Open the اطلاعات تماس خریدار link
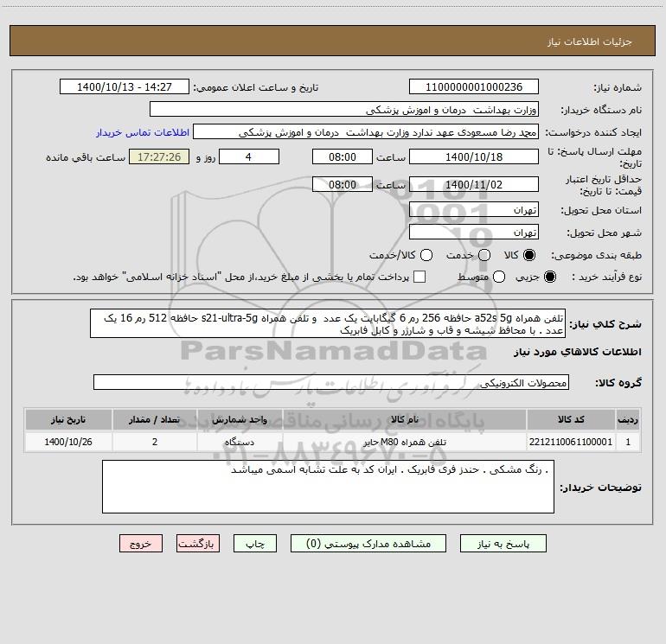The image size is (666, 644). click(x=143, y=132)
